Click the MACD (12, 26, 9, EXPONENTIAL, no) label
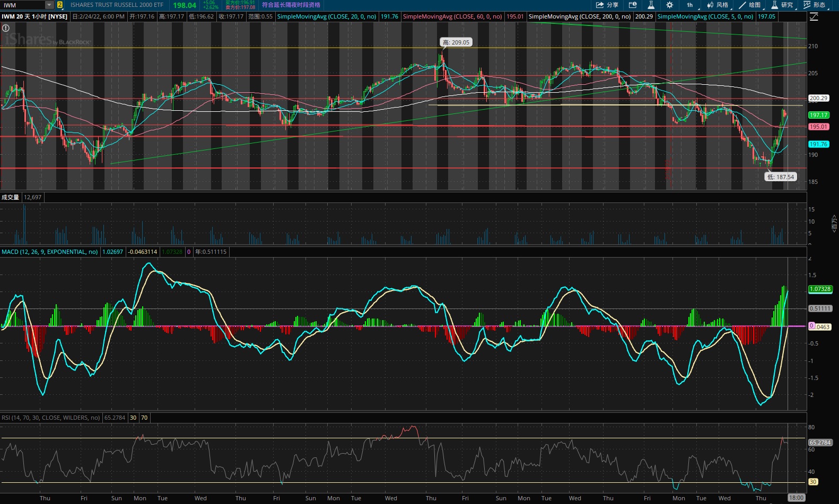Screen dimensions: 839x504 [49, 252]
